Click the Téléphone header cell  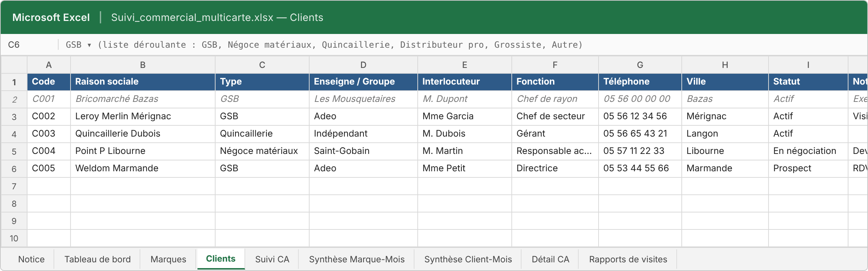[640, 82]
